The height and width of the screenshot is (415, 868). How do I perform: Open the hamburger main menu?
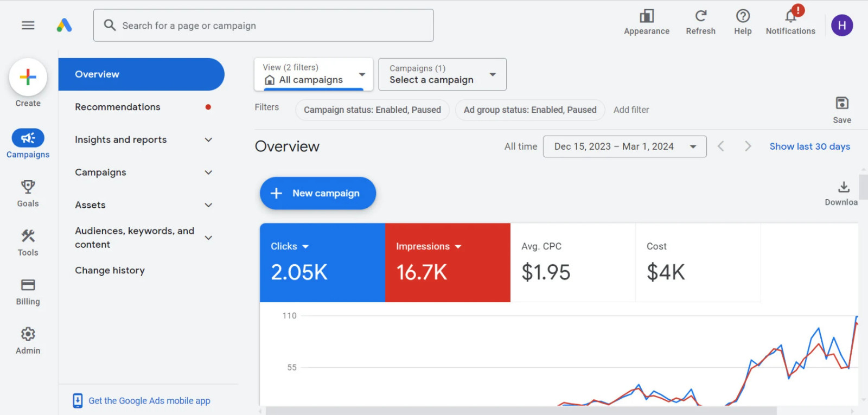pos(28,25)
